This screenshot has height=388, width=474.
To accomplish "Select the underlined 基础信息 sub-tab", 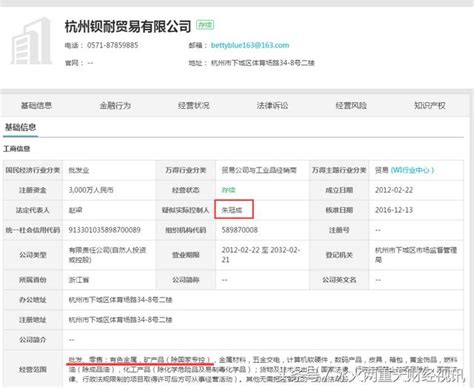I will tap(20, 127).
